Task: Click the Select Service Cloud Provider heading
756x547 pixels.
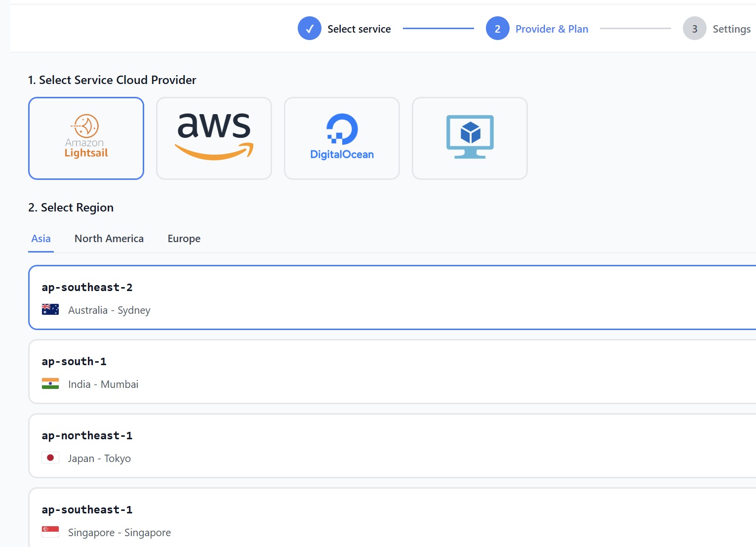Action: coord(112,80)
